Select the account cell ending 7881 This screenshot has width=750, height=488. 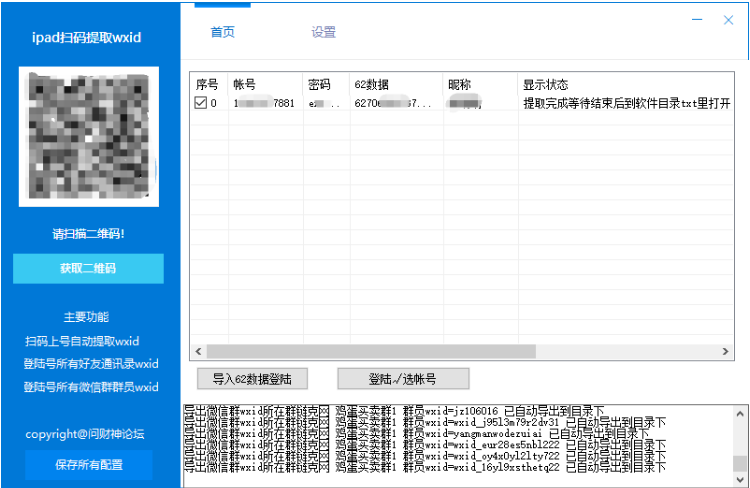tap(265, 103)
